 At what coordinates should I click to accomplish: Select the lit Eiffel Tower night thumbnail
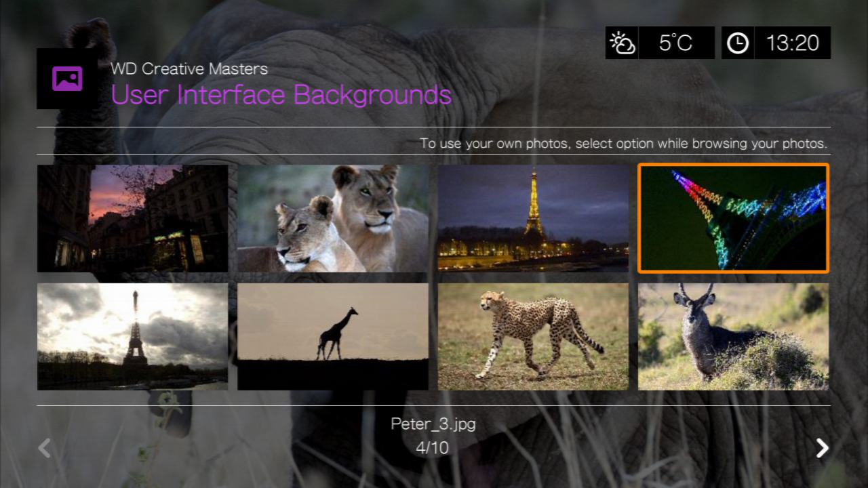[533, 218]
